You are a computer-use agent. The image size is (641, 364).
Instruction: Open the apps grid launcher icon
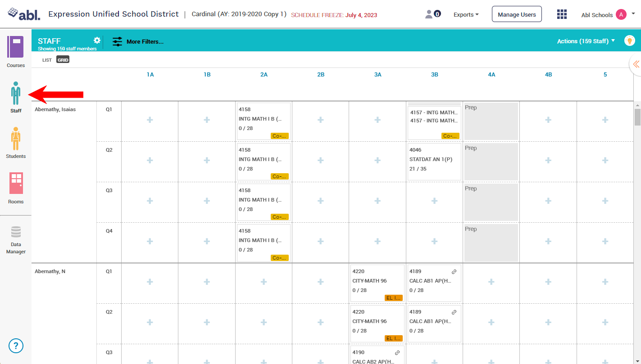[562, 14]
